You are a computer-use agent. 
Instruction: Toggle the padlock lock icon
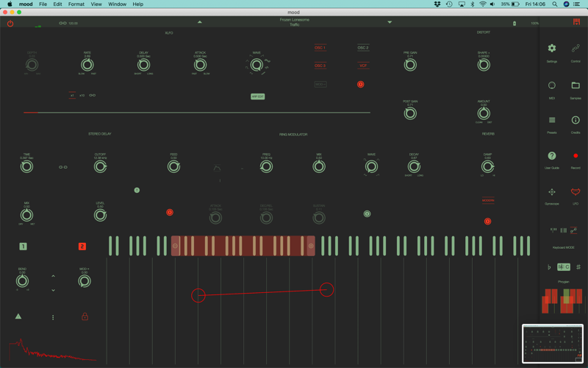[85, 316]
